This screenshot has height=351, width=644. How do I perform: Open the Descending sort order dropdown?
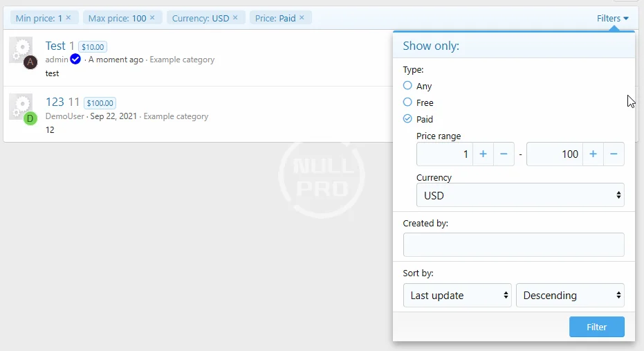click(x=570, y=295)
